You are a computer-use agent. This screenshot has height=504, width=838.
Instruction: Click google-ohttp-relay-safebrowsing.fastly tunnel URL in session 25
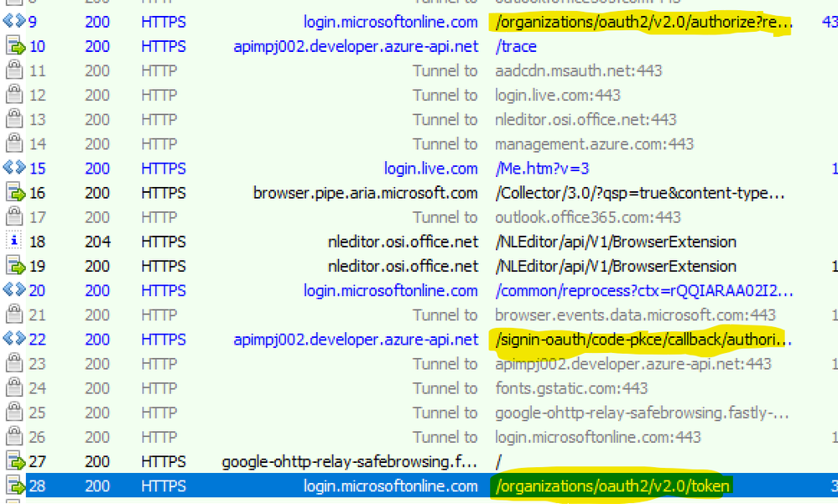(642, 413)
